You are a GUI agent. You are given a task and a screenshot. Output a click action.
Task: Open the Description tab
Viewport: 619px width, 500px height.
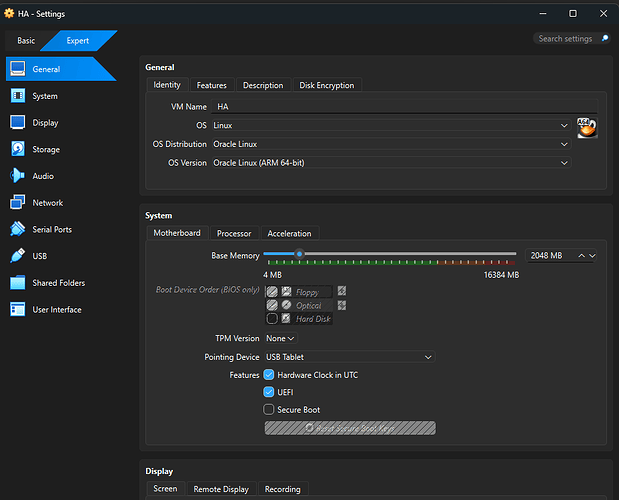[263, 85]
